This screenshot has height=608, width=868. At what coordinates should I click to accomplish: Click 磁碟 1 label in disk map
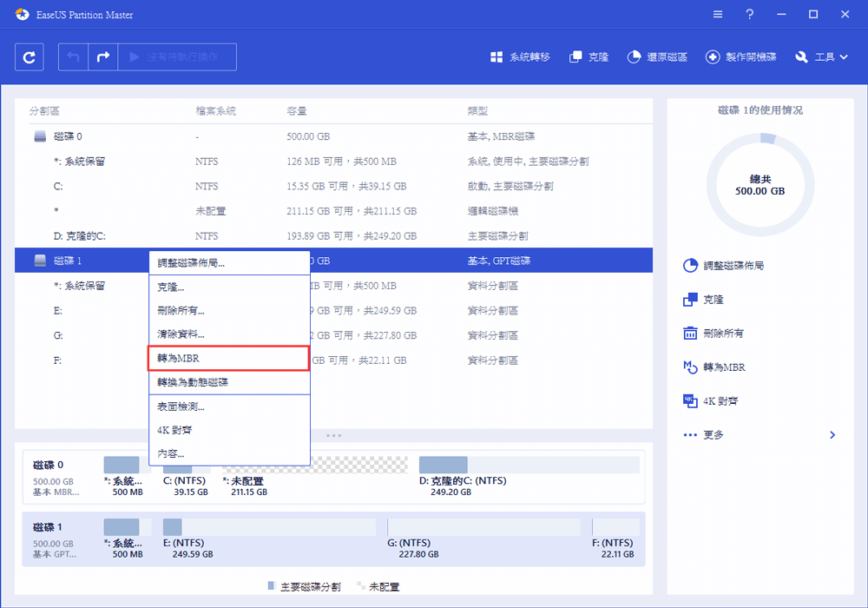click(x=48, y=527)
